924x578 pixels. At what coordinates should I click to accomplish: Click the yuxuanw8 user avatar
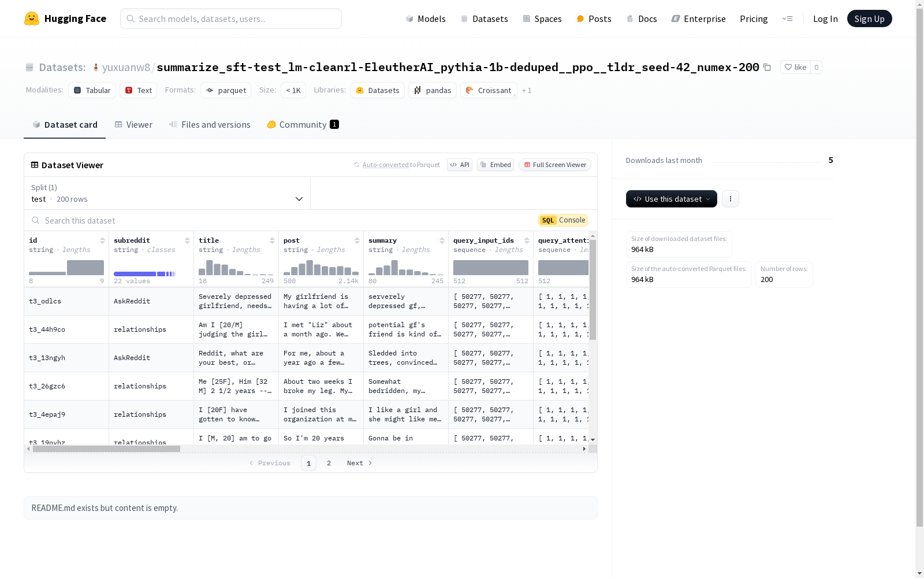[x=96, y=68]
